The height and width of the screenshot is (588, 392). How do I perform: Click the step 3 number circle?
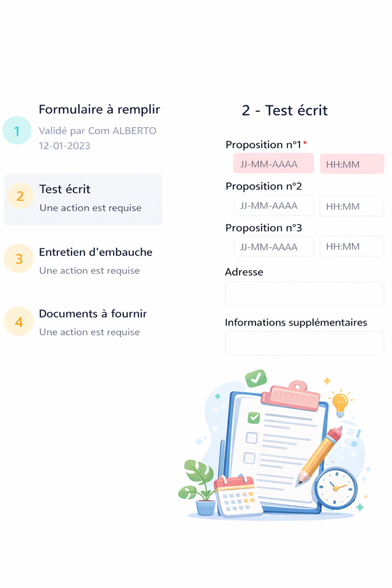pyautogui.click(x=19, y=259)
